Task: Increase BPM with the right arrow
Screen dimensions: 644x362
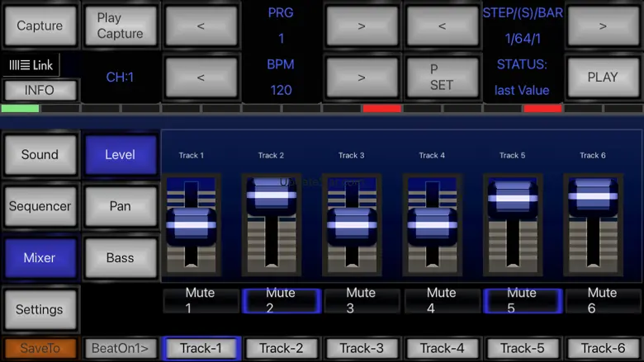Action: (361, 78)
